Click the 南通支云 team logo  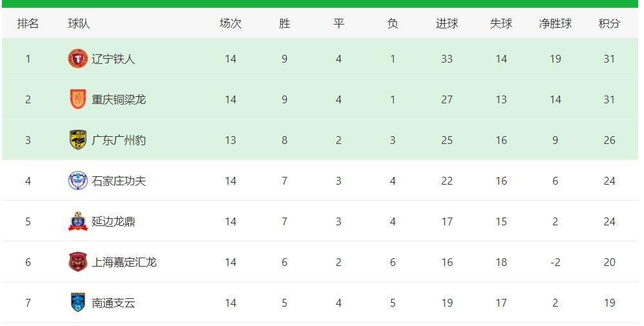click(77, 303)
